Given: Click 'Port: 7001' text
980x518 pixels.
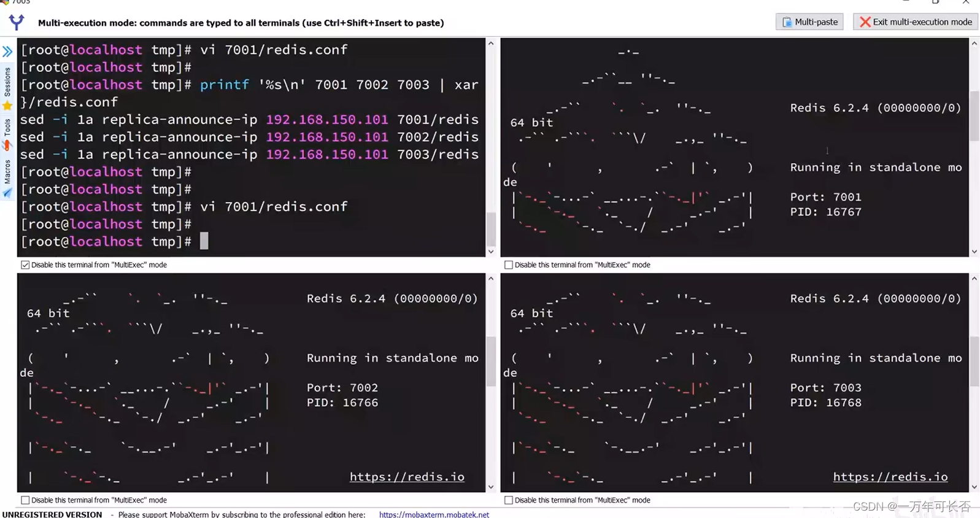Looking at the screenshot, I should [x=825, y=197].
